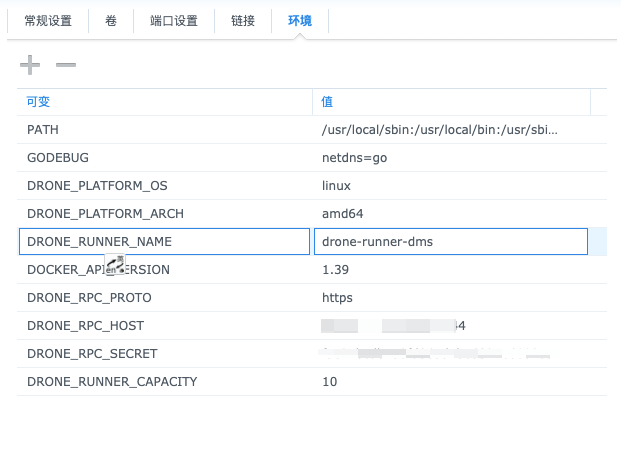Image resolution: width=621 pixels, height=471 pixels.
Task: Click the 1.39 value cell
Action: pyautogui.click(x=335, y=270)
